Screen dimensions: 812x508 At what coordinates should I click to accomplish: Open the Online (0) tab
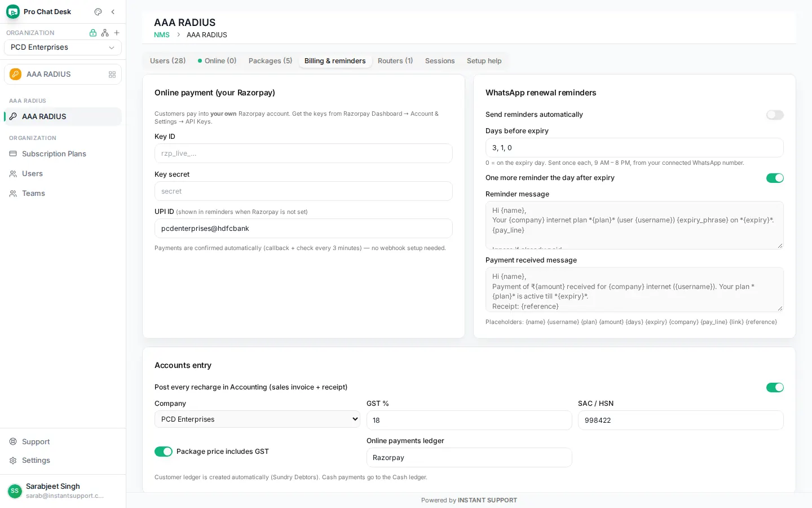click(x=217, y=61)
